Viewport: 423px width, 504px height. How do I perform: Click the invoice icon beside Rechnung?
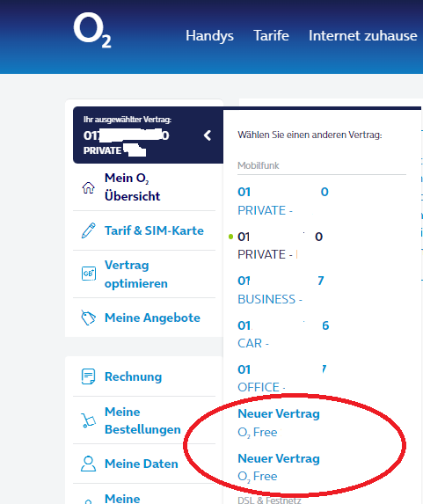click(88, 376)
